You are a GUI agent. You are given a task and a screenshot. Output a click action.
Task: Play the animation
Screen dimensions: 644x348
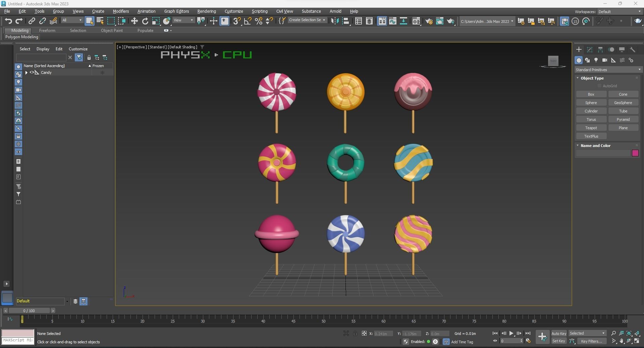(x=511, y=333)
